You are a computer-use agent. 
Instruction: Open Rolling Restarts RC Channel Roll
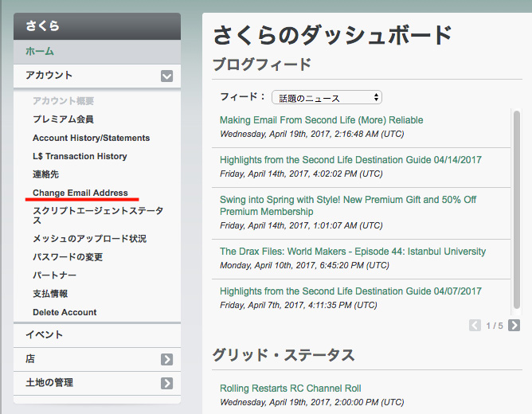[290, 389]
